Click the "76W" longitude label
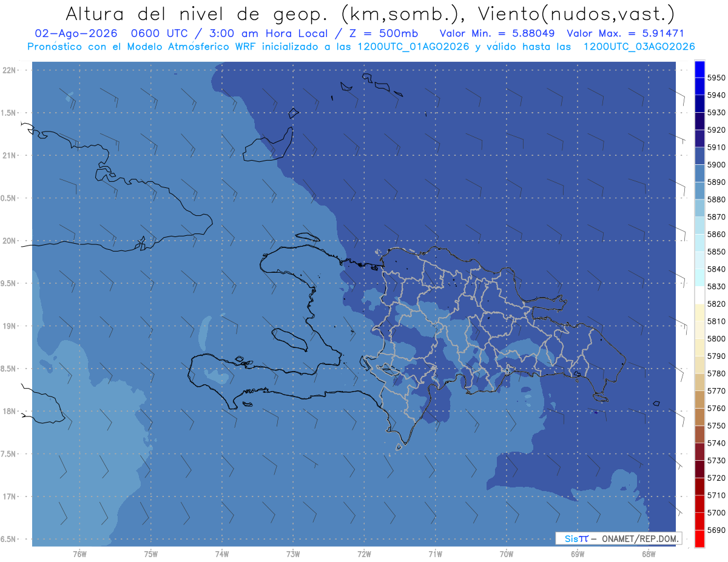Viewport: 728px width, 562px height. pyautogui.click(x=79, y=554)
